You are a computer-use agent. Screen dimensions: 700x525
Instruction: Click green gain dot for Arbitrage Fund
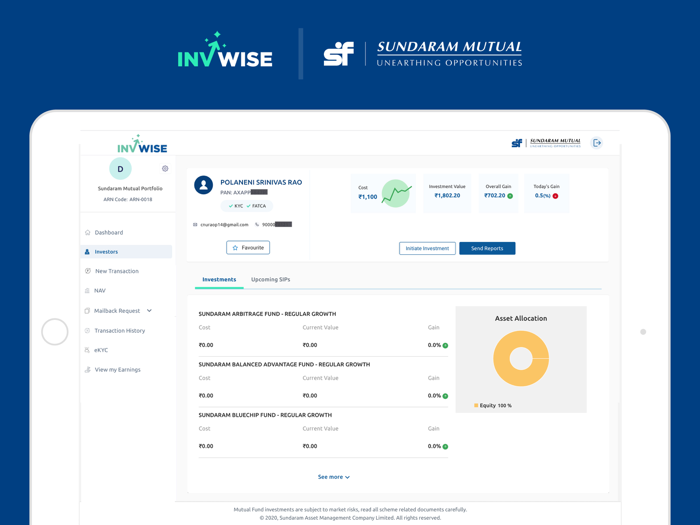pos(445,346)
